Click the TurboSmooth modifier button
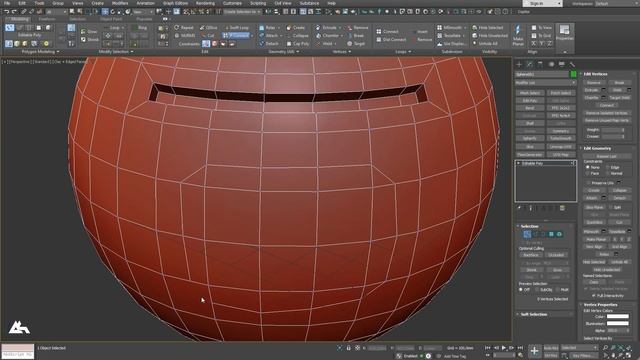640x360 pixels. 561,139
